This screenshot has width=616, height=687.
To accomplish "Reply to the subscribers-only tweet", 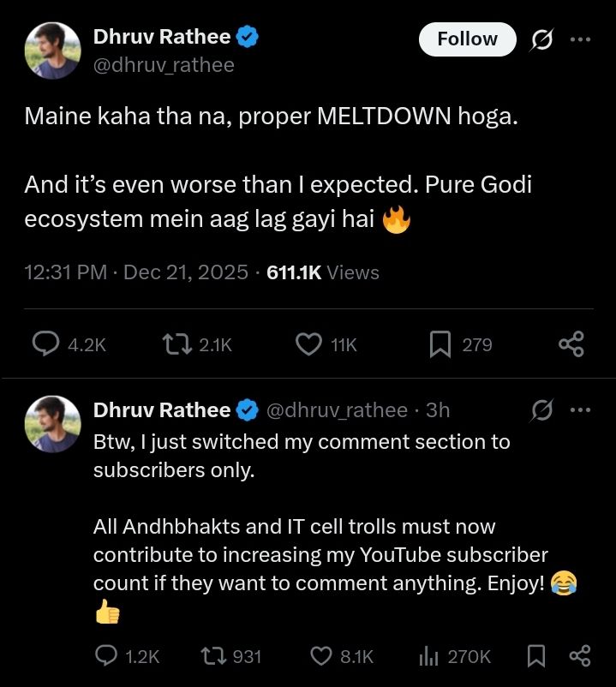I will pyautogui.click(x=106, y=656).
